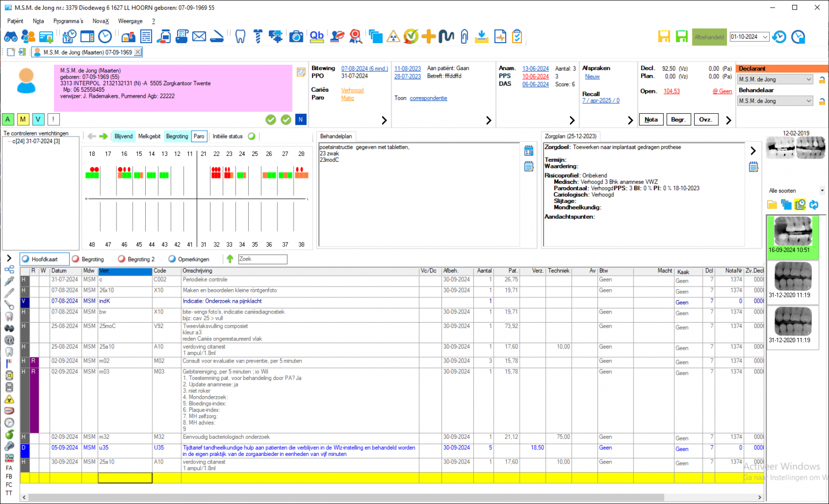Open the correspondentie link
The image size is (829, 504).
pyautogui.click(x=428, y=98)
